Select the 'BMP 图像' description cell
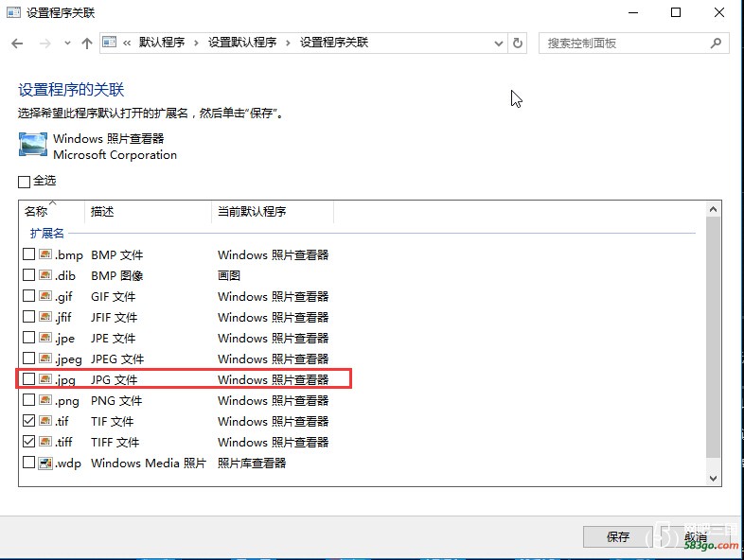The height and width of the screenshot is (560, 744). click(117, 275)
